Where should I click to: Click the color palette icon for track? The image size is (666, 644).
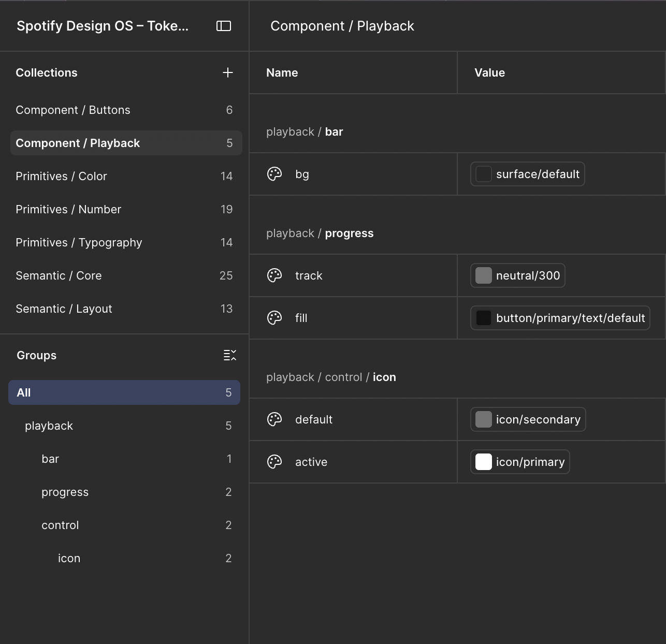click(x=274, y=275)
